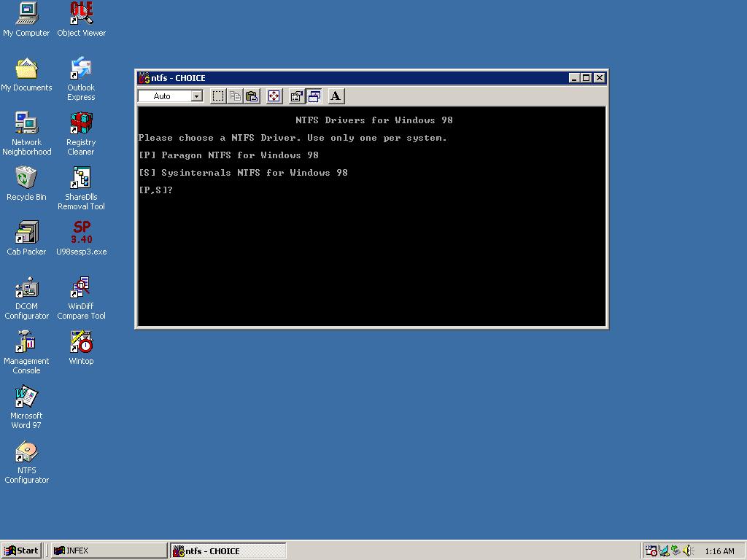This screenshot has width=747, height=560.
Task: Select the Recycle Bin icon
Action: coord(26,184)
